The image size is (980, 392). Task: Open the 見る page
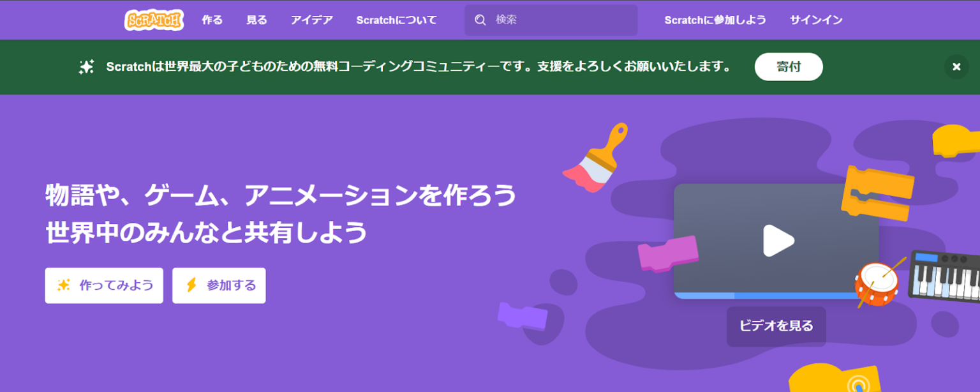(256, 20)
